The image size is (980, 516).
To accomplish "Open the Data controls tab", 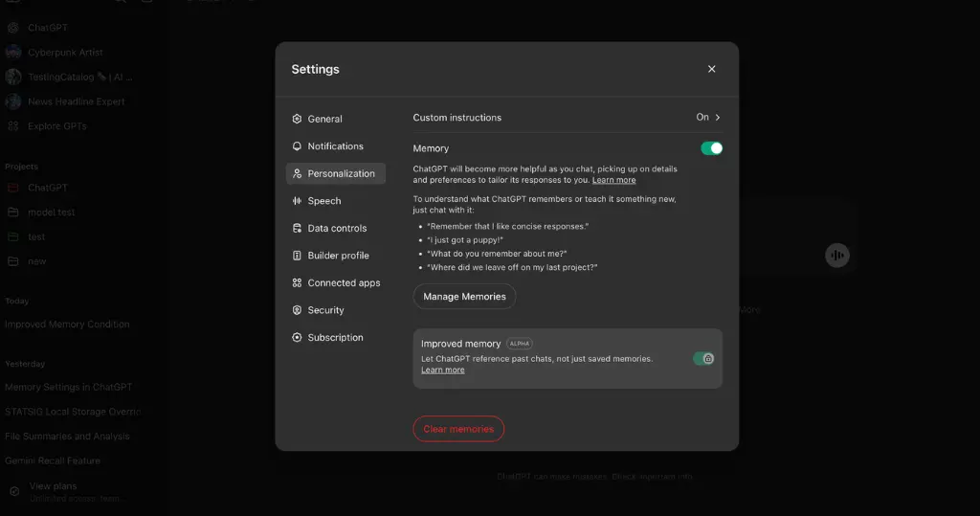I will tap(336, 228).
